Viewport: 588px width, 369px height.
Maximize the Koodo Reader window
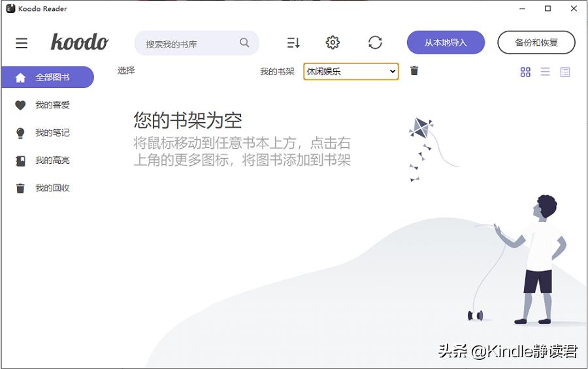pos(548,8)
